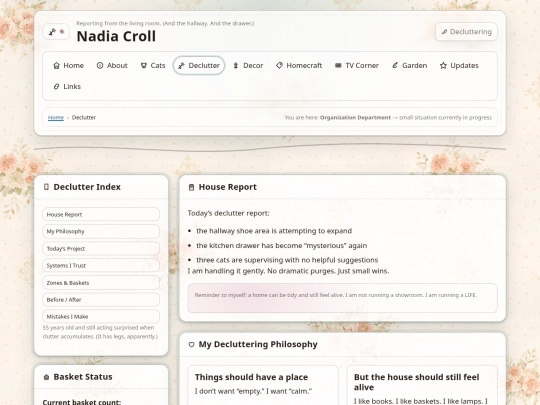
Task: Click the TV icon beside TV Corner
Action: pos(338,65)
